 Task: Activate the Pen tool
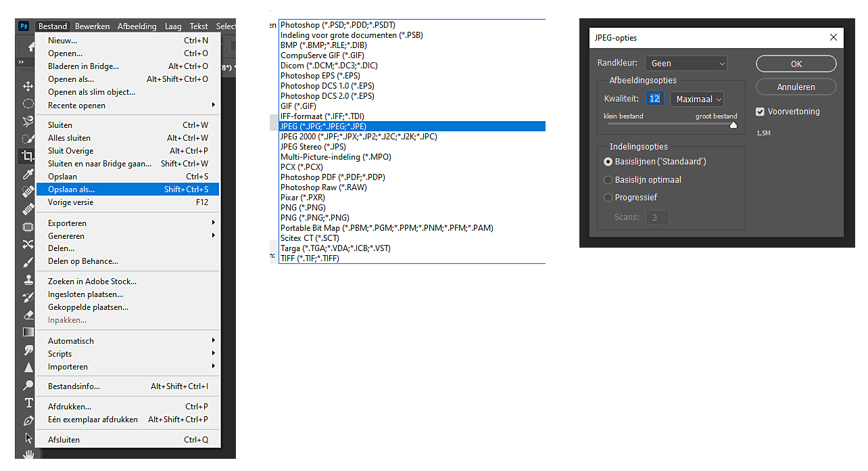[28, 420]
